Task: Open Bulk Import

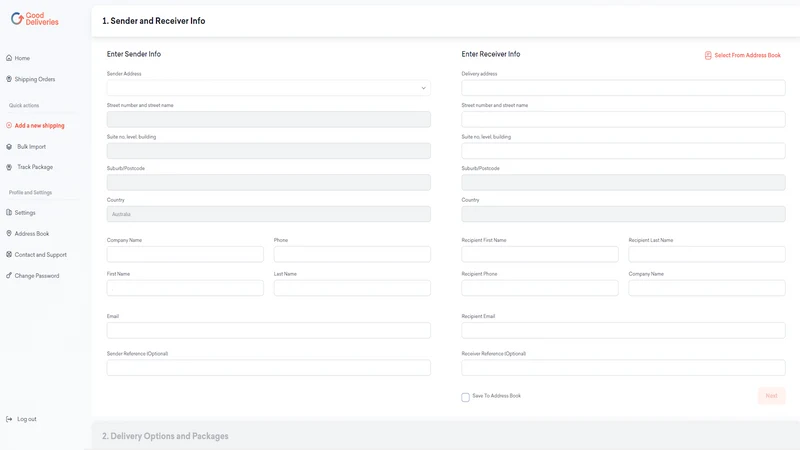Action: pyautogui.click(x=31, y=146)
